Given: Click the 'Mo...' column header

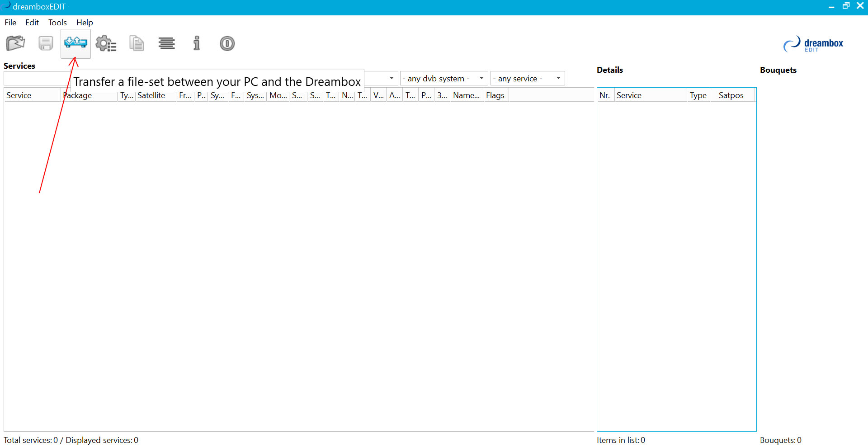Looking at the screenshot, I should [278, 95].
